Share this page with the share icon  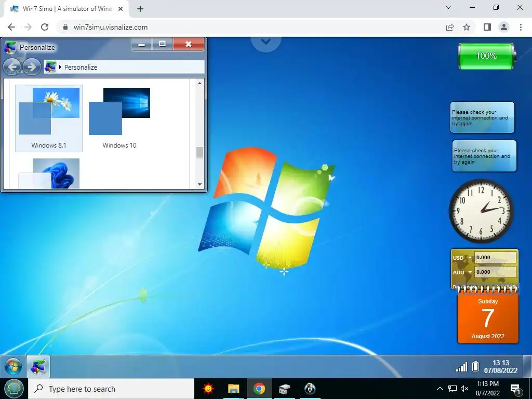coord(450,27)
